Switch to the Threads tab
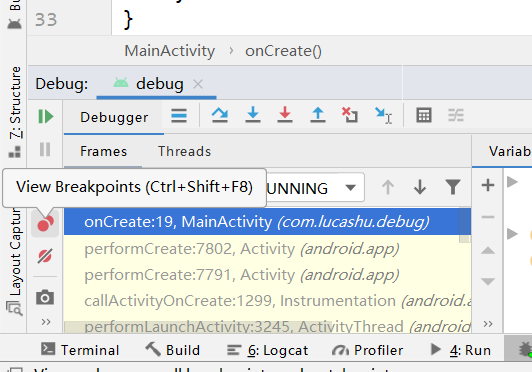 click(185, 151)
